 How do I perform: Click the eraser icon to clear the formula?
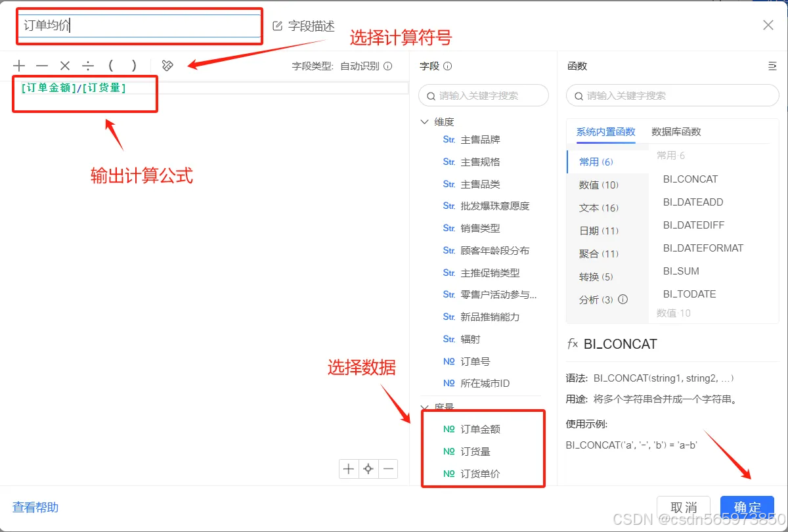tap(167, 65)
